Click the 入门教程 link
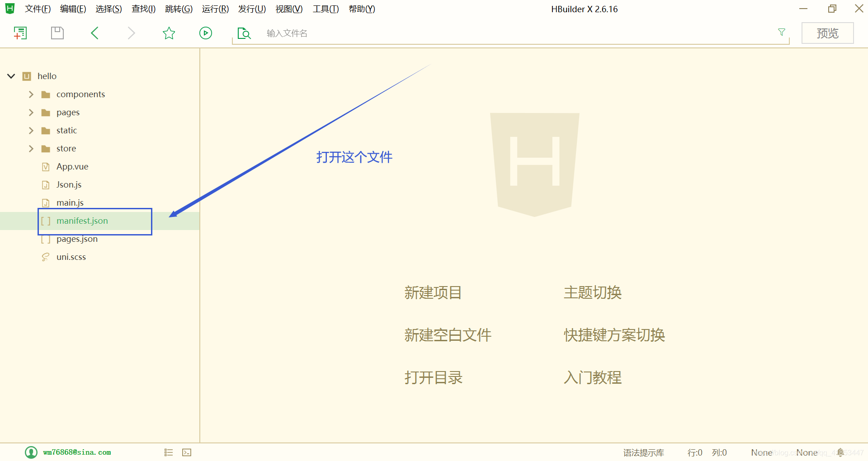 point(593,377)
